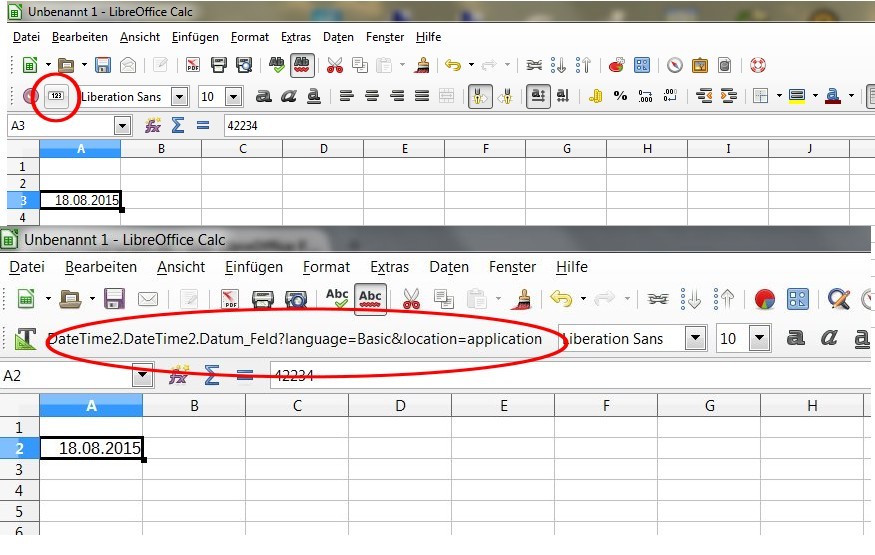Click font color swatch in upper window
The width and height of the screenshot is (875, 555).
click(x=833, y=96)
